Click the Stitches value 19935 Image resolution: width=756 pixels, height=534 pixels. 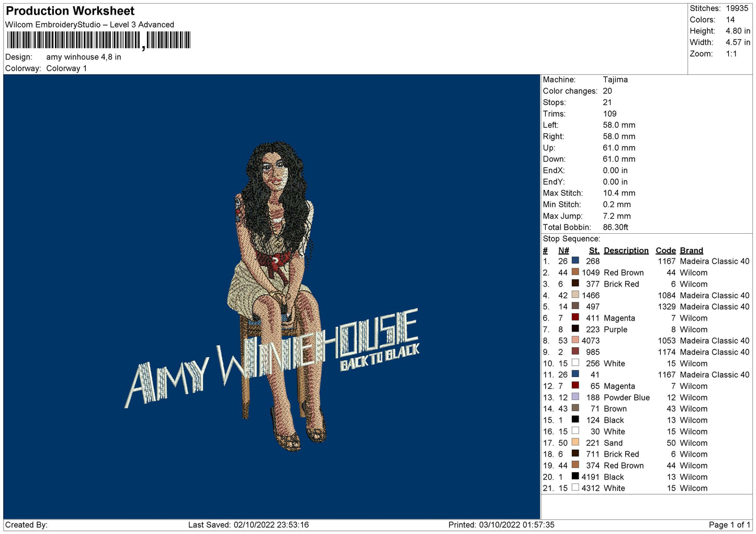tap(737, 8)
